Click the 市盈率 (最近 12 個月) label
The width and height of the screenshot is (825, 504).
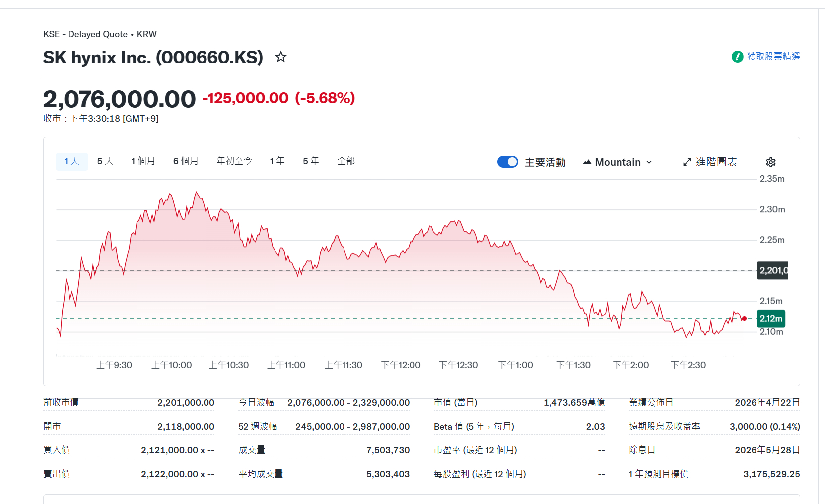[475, 450]
